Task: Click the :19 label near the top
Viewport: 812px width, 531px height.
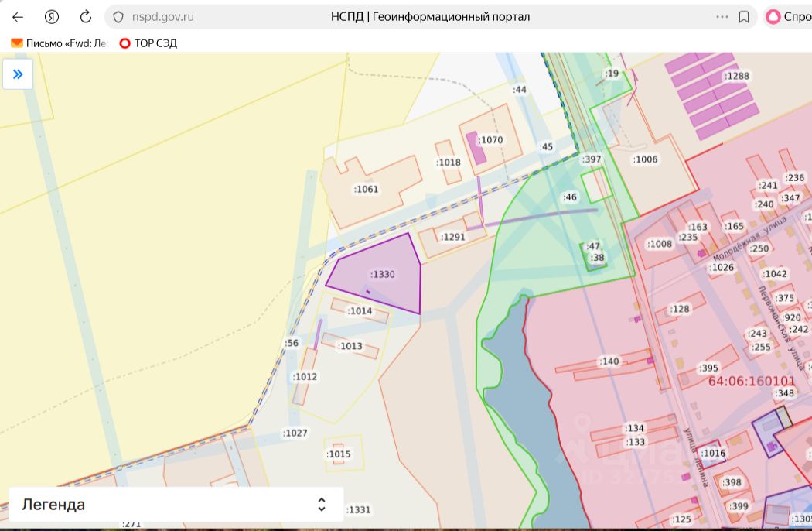Action: coord(612,74)
